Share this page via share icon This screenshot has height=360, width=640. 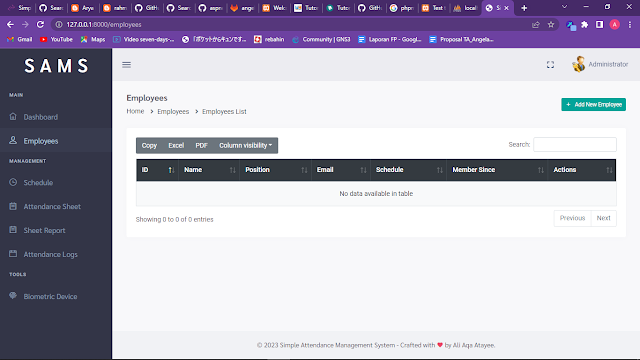click(x=536, y=24)
